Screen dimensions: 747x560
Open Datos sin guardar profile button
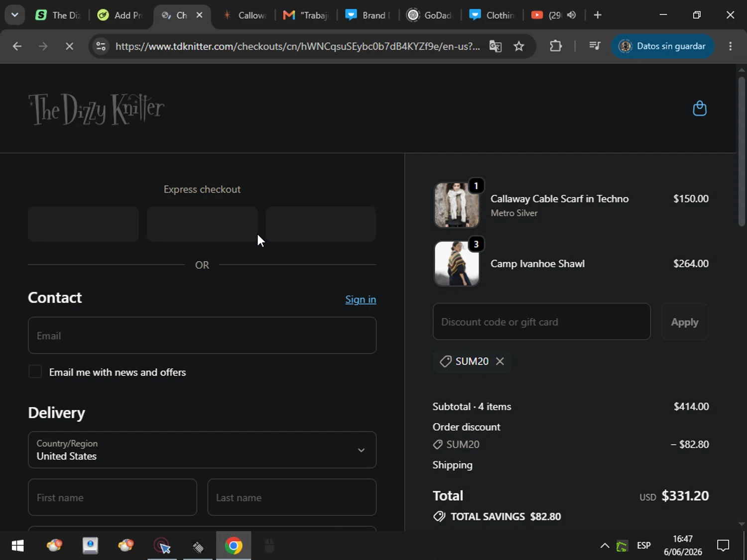coord(662,46)
